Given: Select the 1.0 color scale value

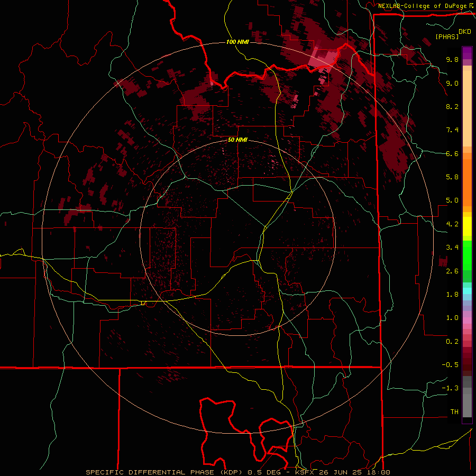Looking at the screenshot, I should pos(452,318).
